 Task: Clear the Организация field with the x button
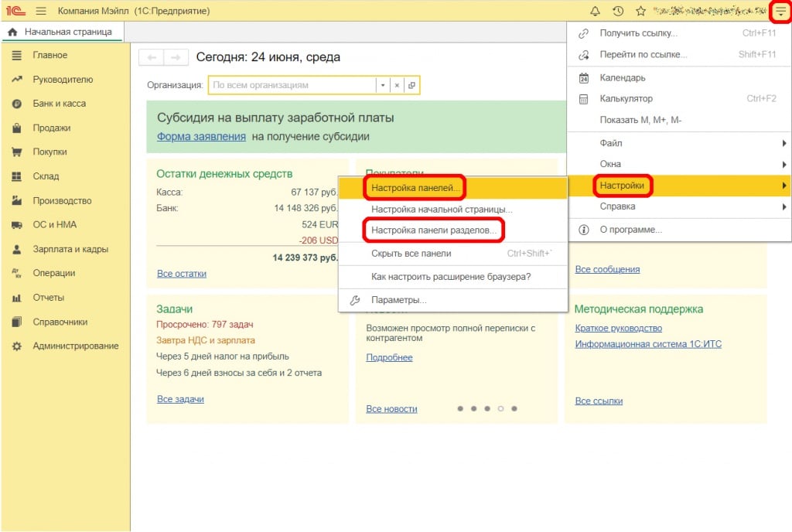click(397, 85)
